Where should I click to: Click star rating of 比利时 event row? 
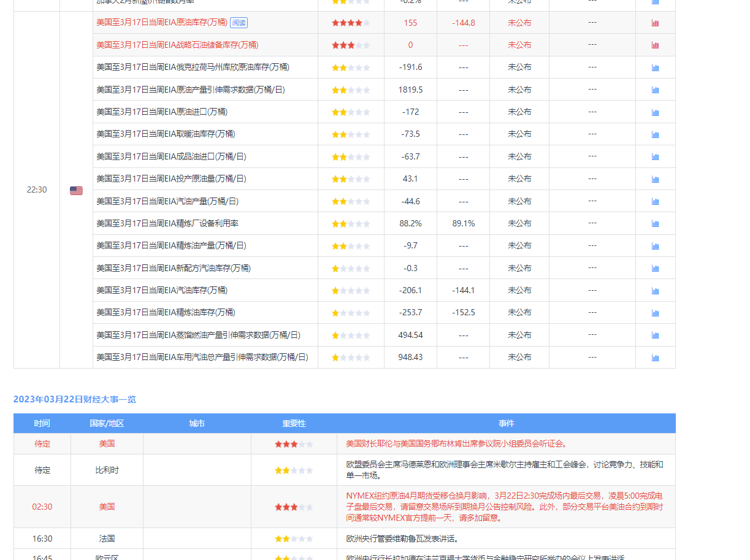[x=294, y=470]
